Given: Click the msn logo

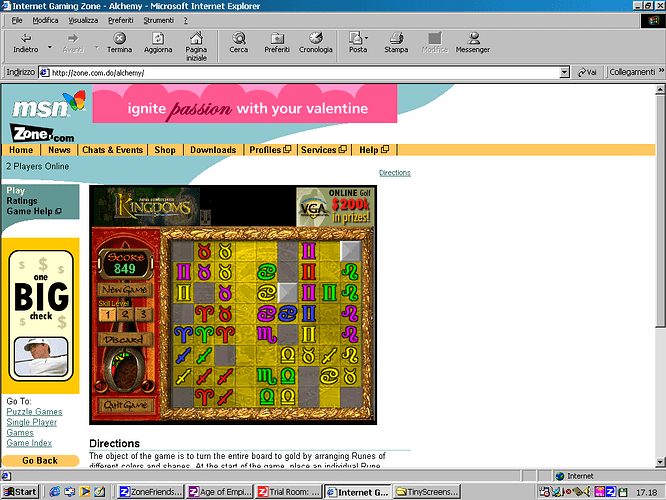Looking at the screenshot, I should (48, 105).
